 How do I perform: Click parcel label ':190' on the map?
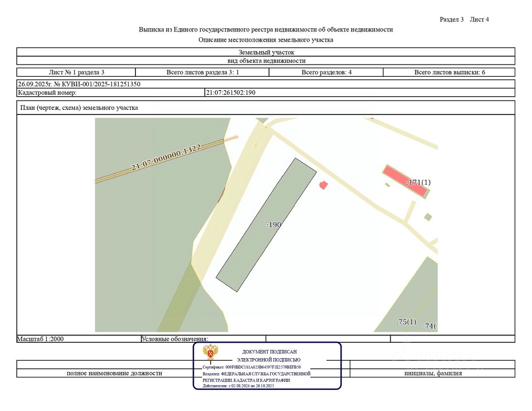click(274, 225)
